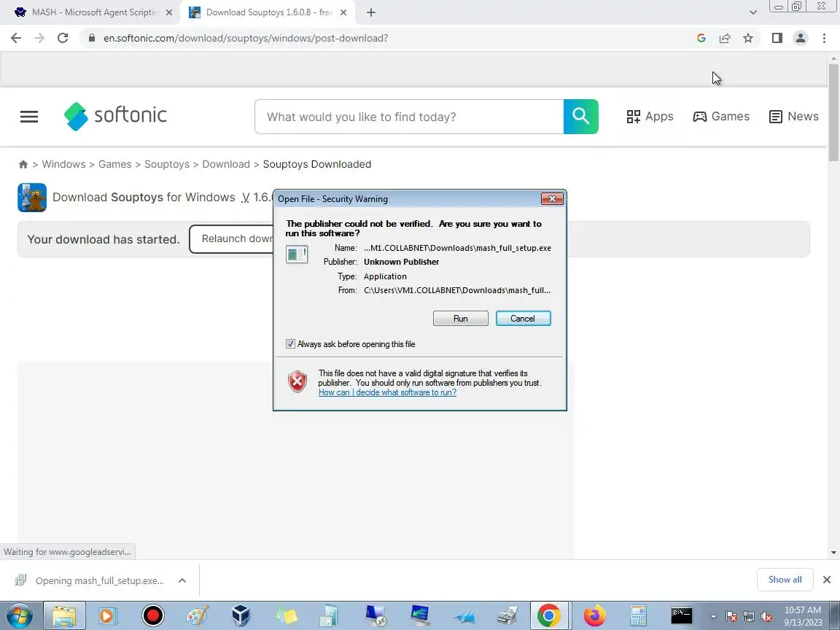Close the downloads bar
The height and width of the screenshot is (630, 840).
click(827, 580)
